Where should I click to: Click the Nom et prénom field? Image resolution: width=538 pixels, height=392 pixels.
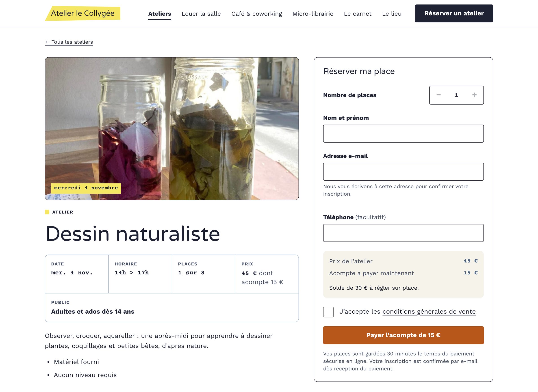[x=403, y=134]
